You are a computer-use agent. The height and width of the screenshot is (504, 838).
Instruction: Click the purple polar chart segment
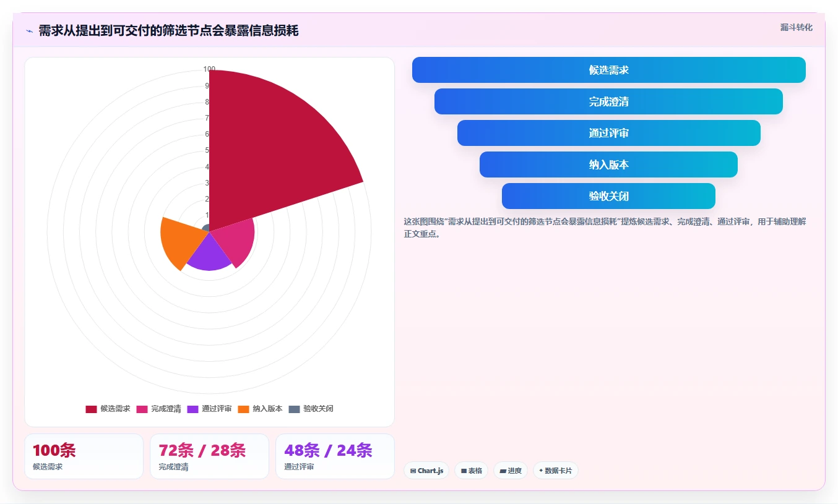pyautogui.click(x=209, y=254)
